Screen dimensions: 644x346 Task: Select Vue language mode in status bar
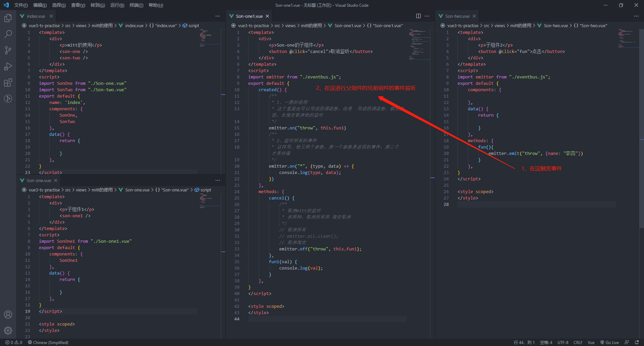(591, 342)
